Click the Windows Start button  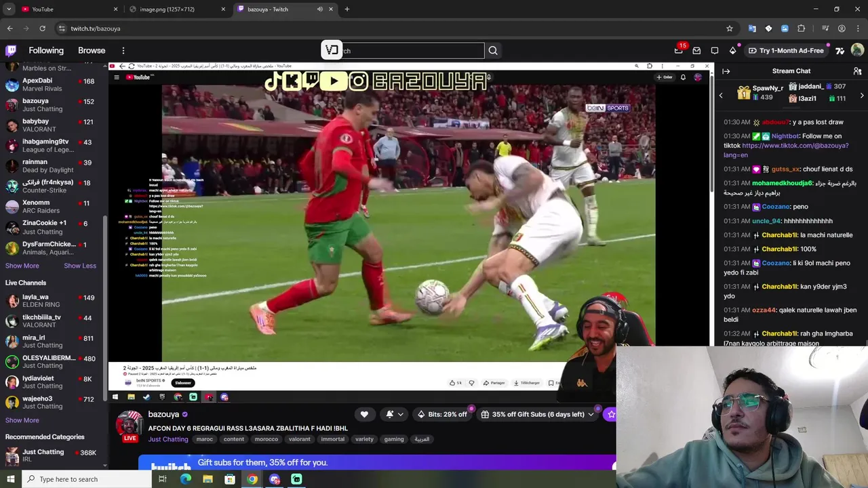click(11, 479)
